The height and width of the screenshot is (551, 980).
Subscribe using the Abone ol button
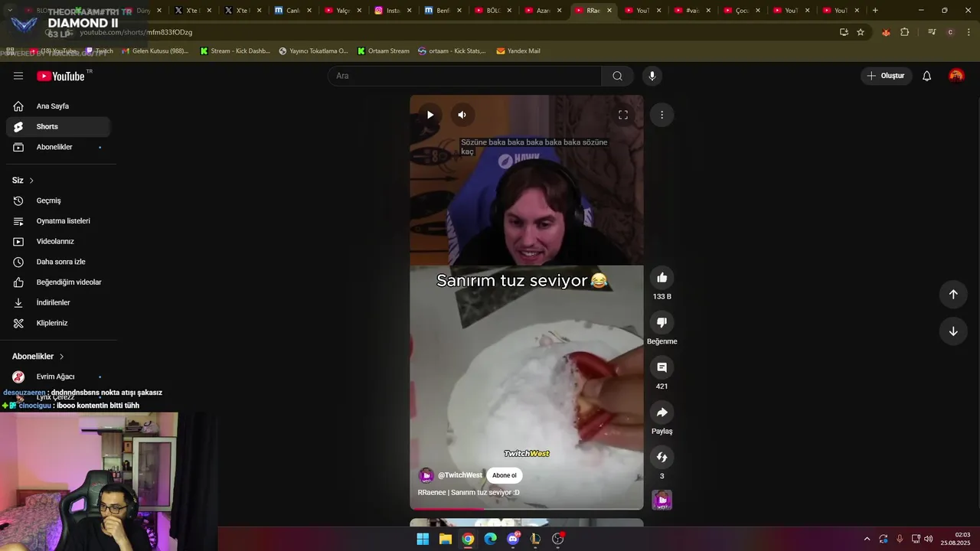pyautogui.click(x=504, y=475)
